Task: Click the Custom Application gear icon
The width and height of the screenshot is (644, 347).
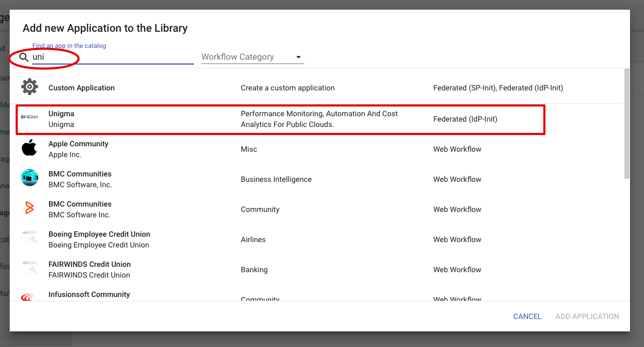Action: (x=30, y=87)
